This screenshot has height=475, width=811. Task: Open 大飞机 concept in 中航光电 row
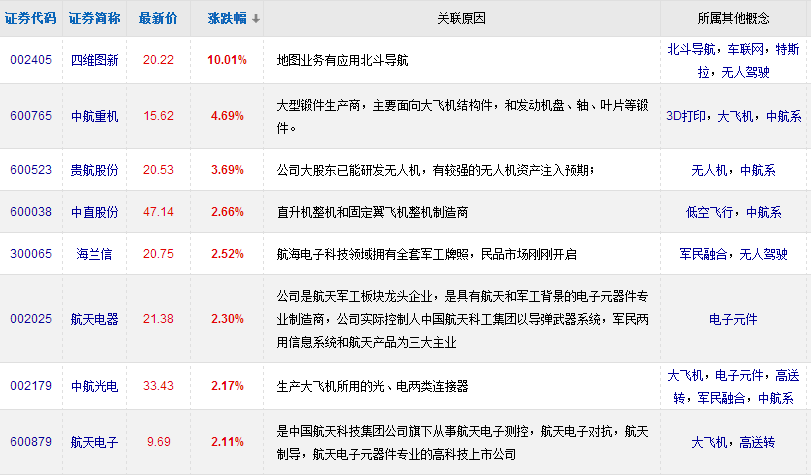click(x=685, y=375)
